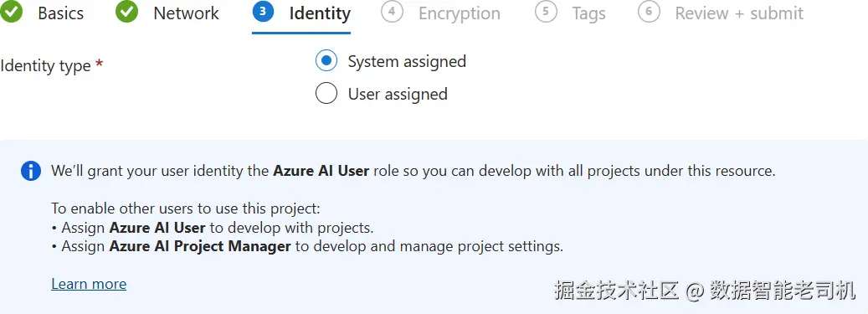Click 'To enable other users' line
The width and height of the screenshot is (868, 314).
click(x=186, y=208)
